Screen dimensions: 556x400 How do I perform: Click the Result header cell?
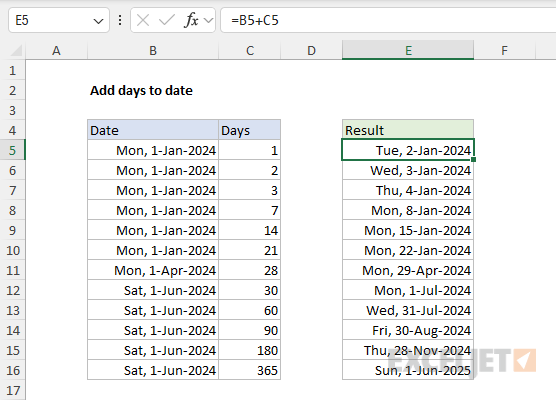tap(408, 130)
